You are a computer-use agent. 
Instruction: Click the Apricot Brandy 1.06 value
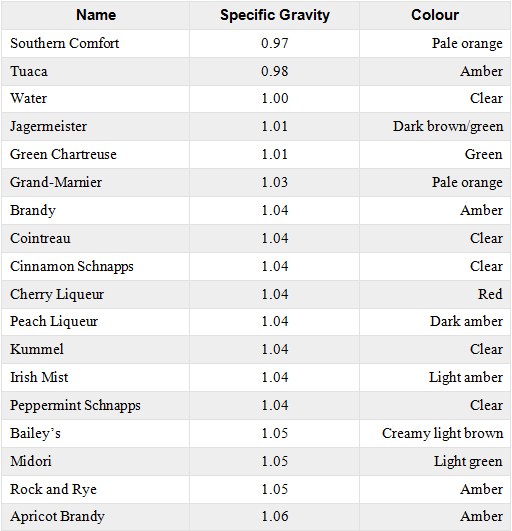pyautogui.click(x=274, y=516)
